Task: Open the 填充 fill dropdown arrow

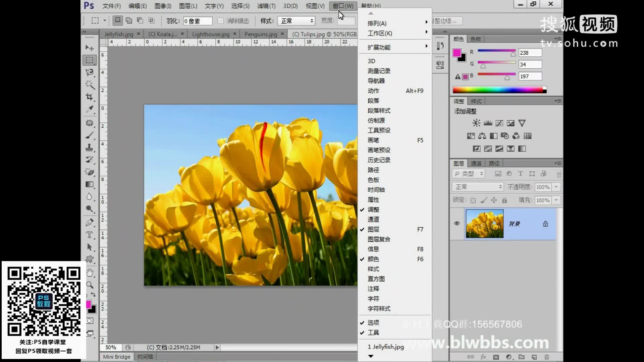Action: click(556, 200)
